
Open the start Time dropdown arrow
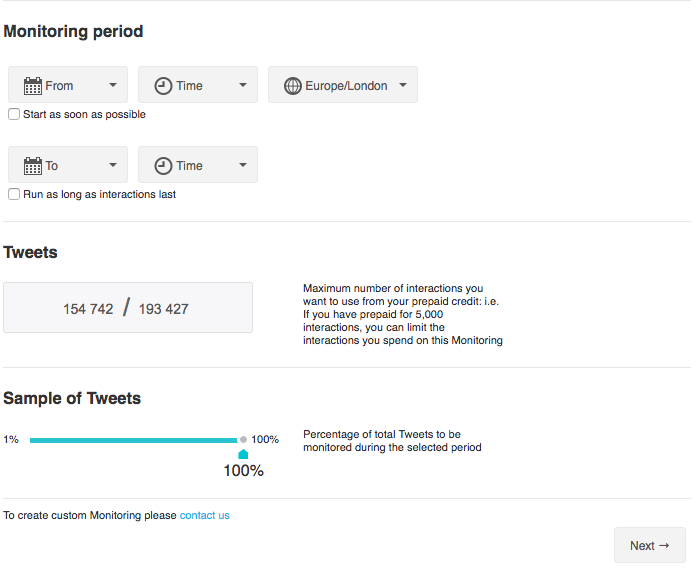click(x=243, y=85)
